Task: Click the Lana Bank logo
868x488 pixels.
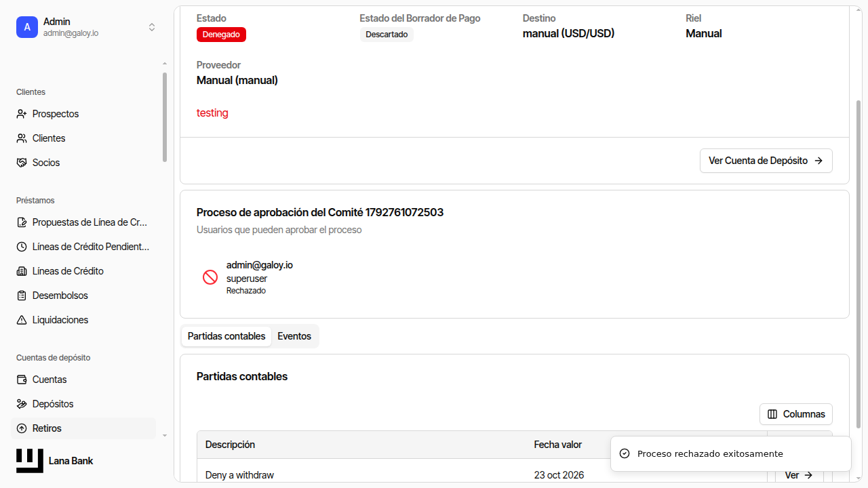Action: pyautogui.click(x=30, y=461)
